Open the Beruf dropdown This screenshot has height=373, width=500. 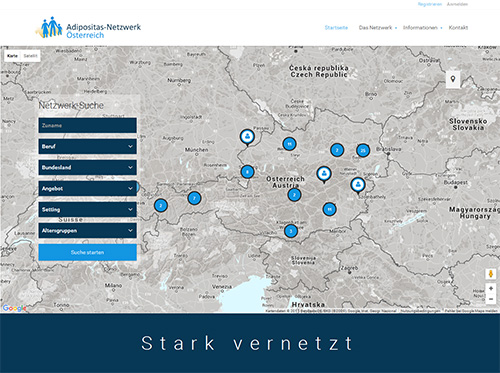(x=87, y=146)
